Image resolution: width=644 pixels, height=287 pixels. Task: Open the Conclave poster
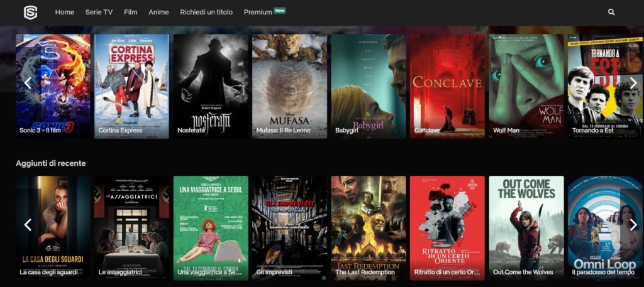click(447, 86)
